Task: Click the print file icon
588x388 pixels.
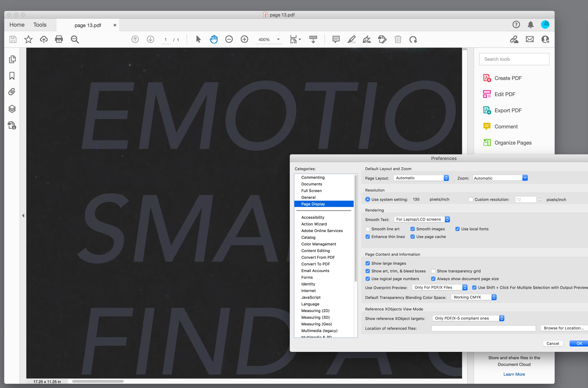Action: pyautogui.click(x=59, y=39)
